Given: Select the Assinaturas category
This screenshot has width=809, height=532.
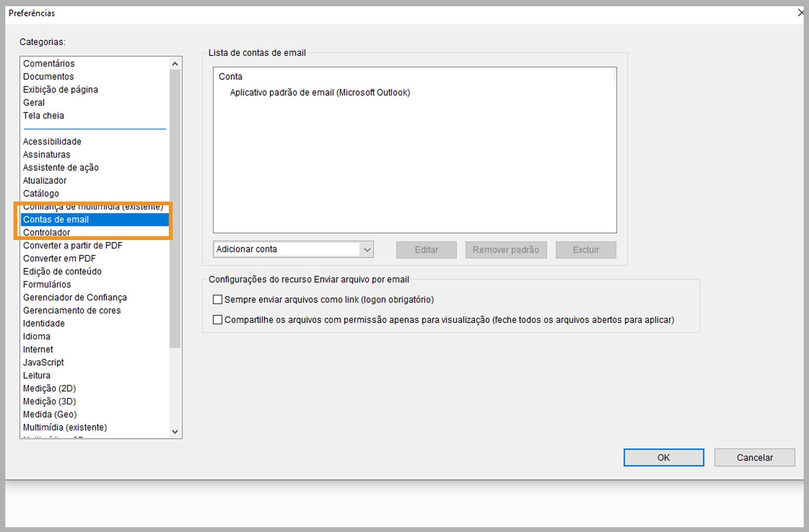Looking at the screenshot, I should (x=47, y=154).
